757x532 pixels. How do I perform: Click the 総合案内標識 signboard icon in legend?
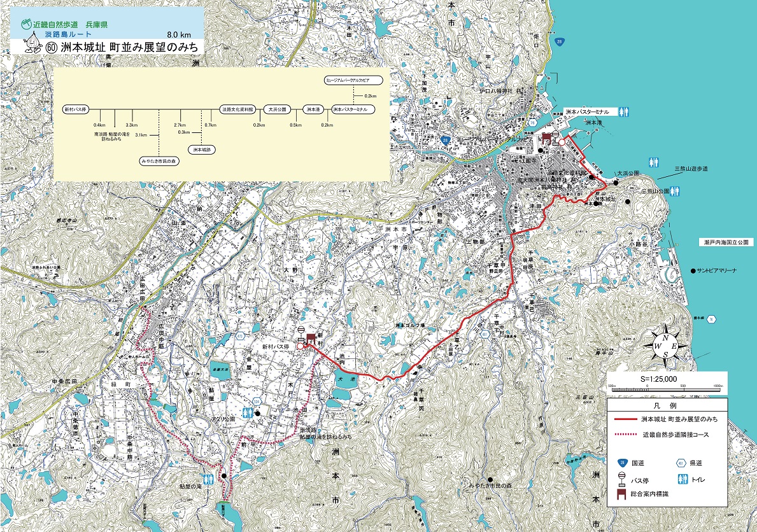tap(622, 493)
